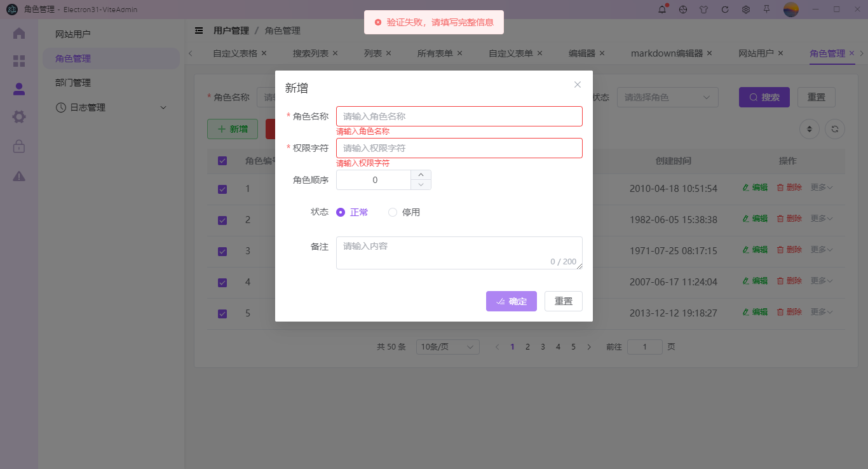
Task: Click the 重置 reset button in dialog
Action: pyautogui.click(x=563, y=301)
